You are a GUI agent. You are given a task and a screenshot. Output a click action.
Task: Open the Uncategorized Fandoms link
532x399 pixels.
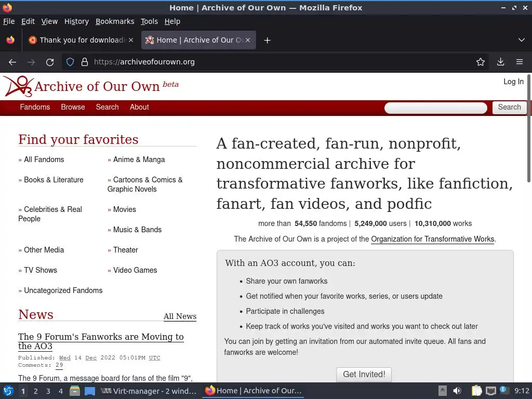63,291
